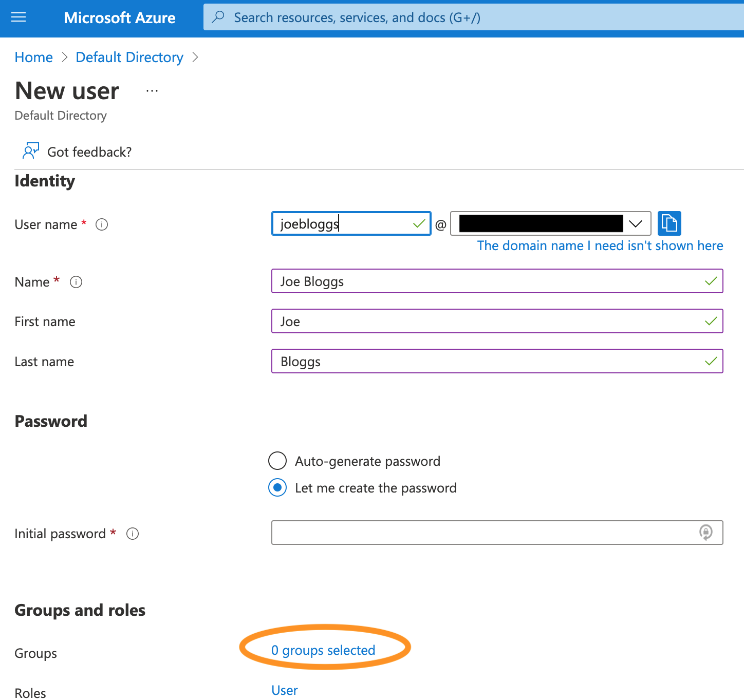Click the copy username icon button
The height and width of the screenshot is (700, 744).
point(669,223)
